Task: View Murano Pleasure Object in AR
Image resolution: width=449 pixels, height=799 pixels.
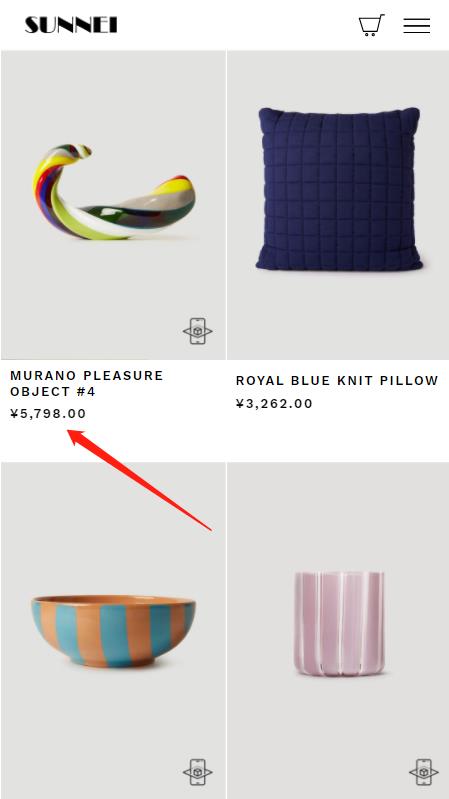Action: point(198,331)
